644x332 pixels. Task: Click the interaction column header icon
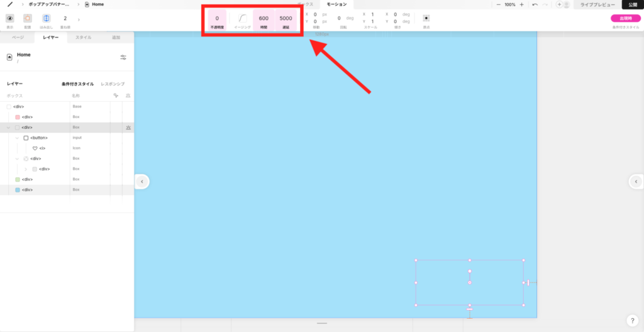116,96
